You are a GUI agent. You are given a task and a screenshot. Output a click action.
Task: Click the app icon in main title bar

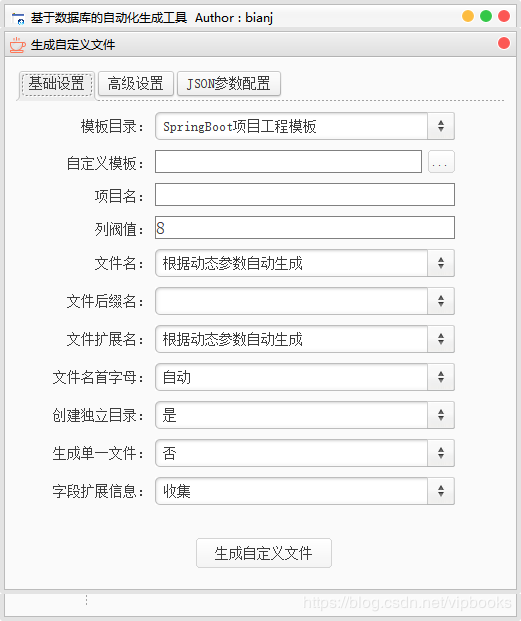point(18,18)
